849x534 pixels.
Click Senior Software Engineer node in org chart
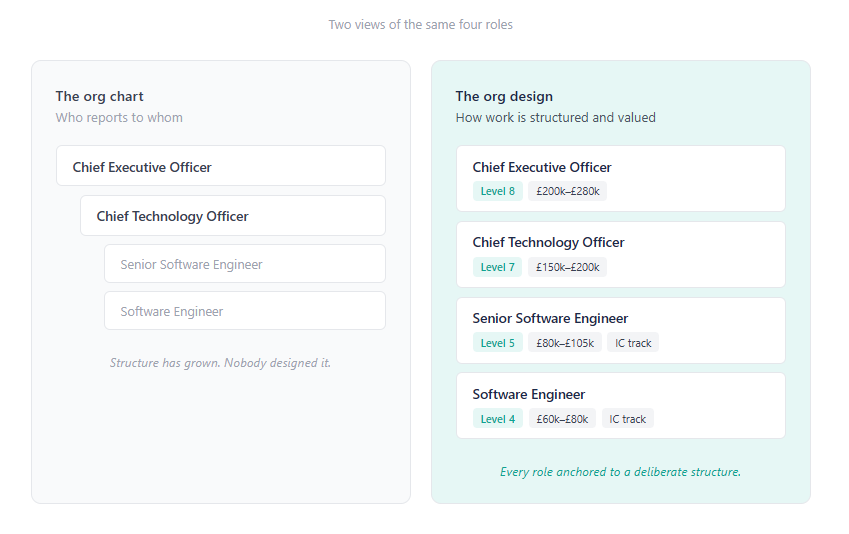(x=244, y=264)
